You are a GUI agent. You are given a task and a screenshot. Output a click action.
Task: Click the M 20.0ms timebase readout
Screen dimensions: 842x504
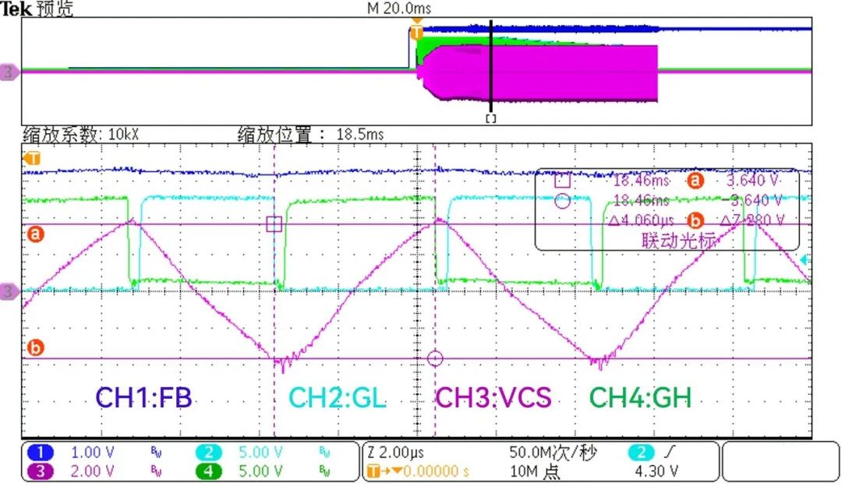(x=399, y=8)
